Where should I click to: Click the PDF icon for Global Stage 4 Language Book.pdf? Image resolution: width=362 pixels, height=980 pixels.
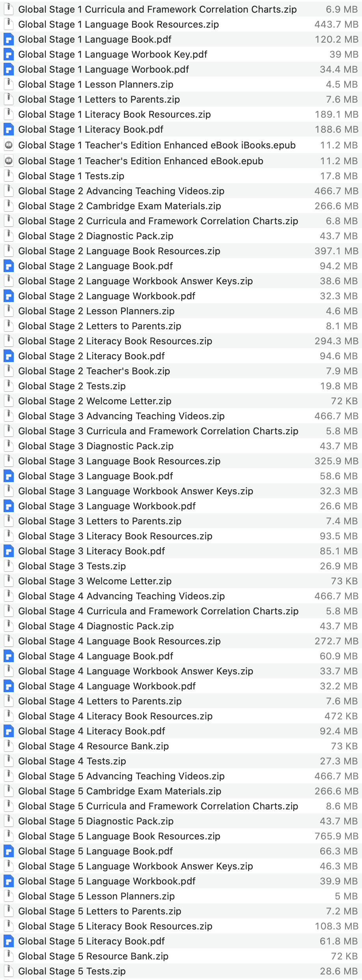point(8,656)
